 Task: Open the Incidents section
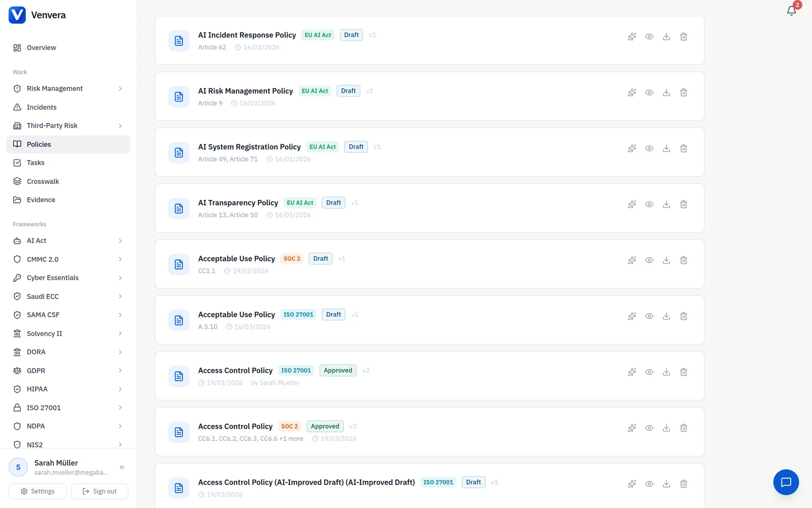pos(69,107)
